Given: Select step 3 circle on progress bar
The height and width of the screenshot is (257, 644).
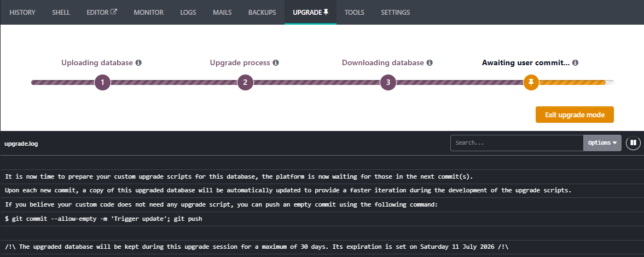Looking at the screenshot, I should pos(388,83).
